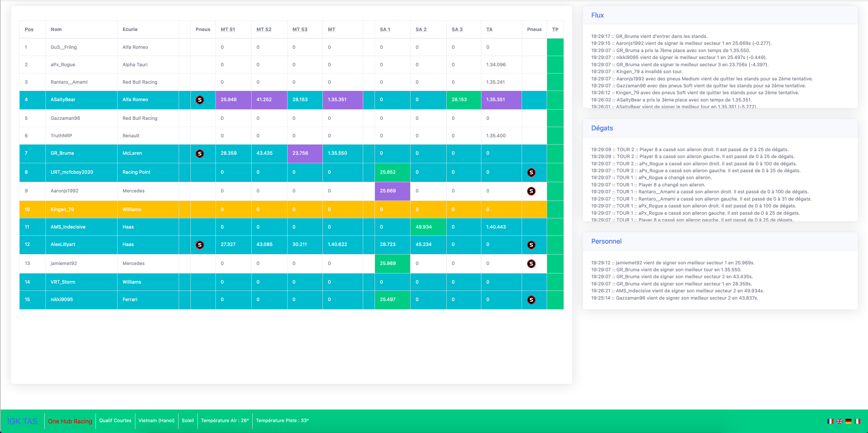Screen dimensions: 868x433
Task: Click the SA 3 column header
Action: (457, 29)
